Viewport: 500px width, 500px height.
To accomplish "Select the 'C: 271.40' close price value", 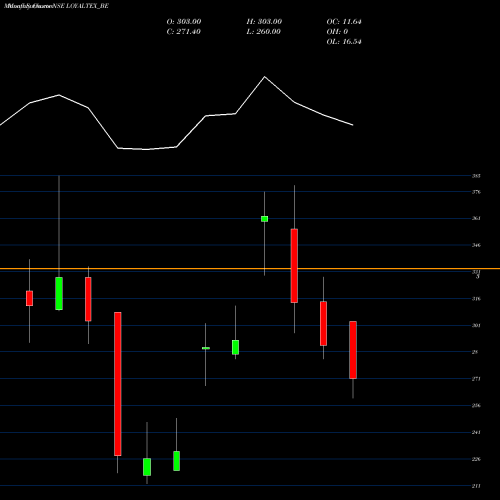I will [x=183, y=32].
